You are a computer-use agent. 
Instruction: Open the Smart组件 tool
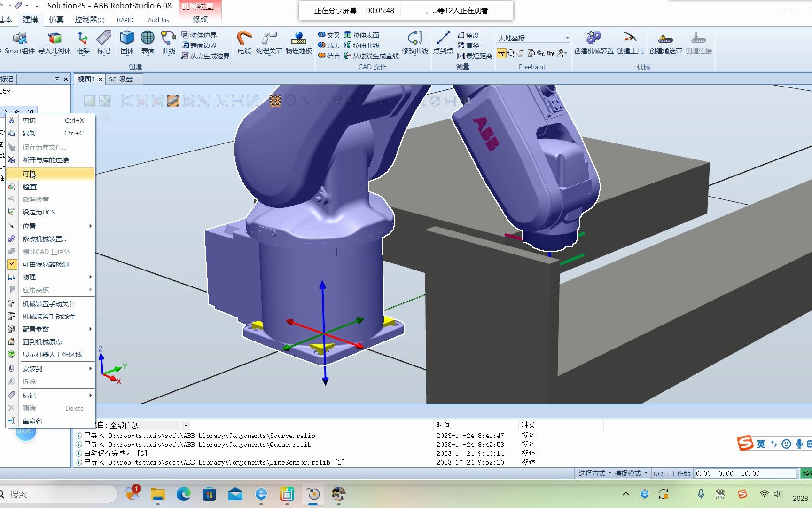[x=19, y=42]
